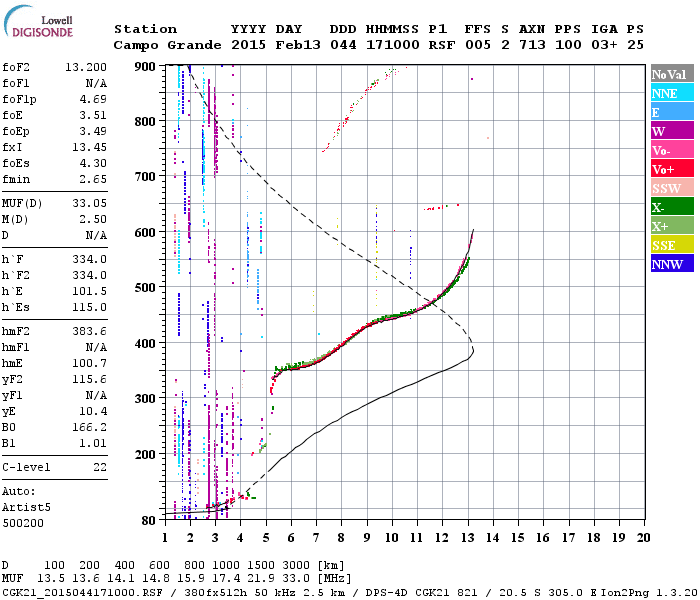
Task: Select the W purple legend swatch
Action: tap(672, 131)
